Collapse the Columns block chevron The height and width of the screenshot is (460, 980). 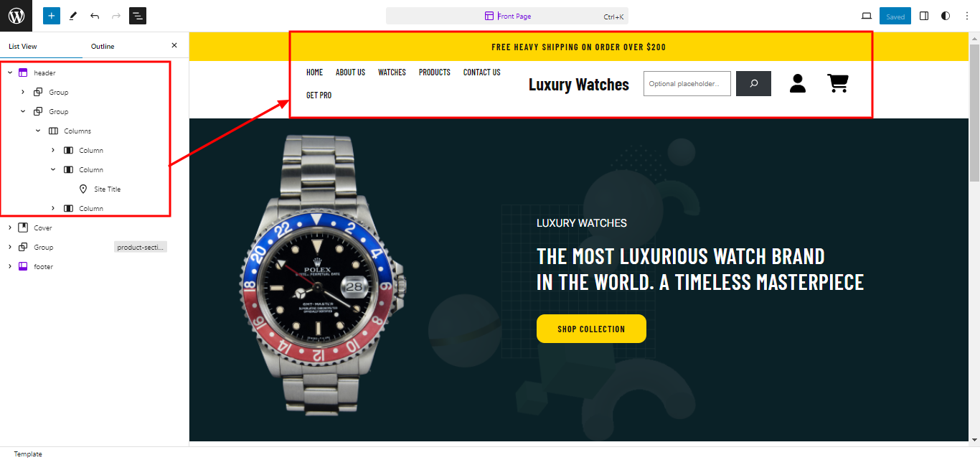coord(38,131)
